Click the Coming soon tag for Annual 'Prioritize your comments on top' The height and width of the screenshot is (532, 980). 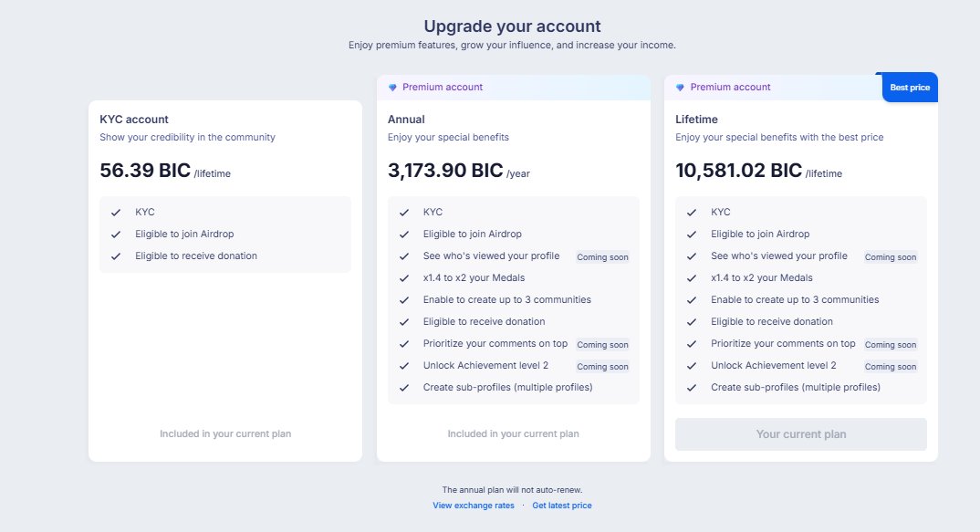pos(602,344)
